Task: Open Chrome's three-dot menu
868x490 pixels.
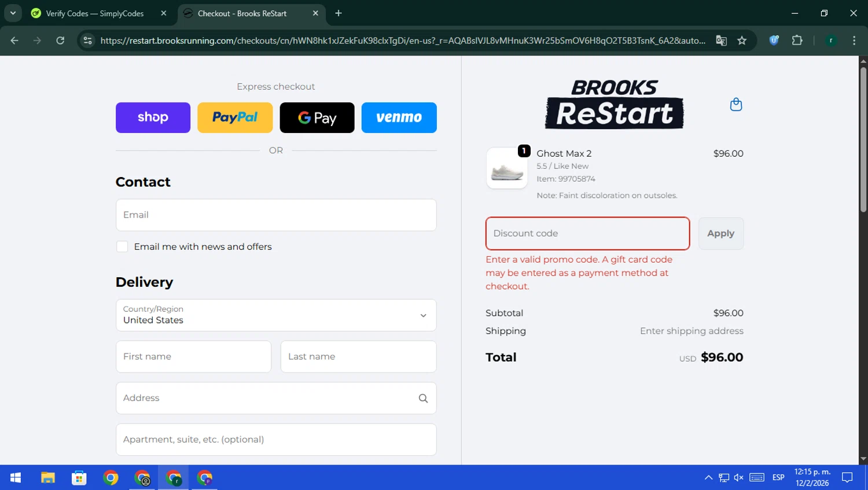Action: (x=854, y=40)
